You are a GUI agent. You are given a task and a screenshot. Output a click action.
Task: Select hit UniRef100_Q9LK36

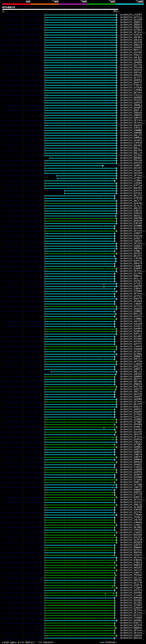click(x=131, y=40)
